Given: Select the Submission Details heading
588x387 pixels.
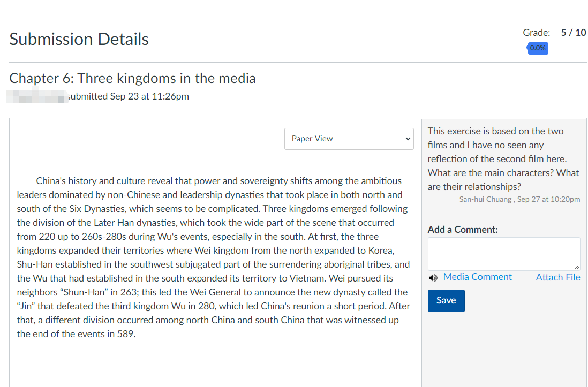Looking at the screenshot, I should click(x=79, y=39).
